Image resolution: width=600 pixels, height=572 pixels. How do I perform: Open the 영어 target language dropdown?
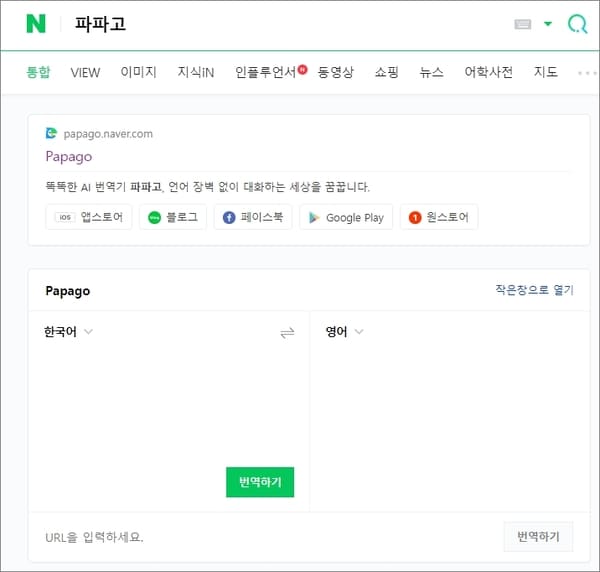click(x=344, y=331)
